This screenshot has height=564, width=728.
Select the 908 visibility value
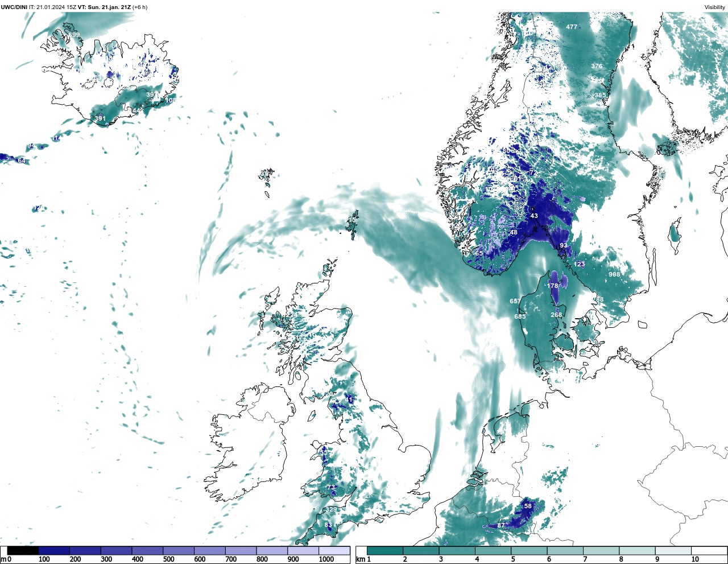coord(614,274)
